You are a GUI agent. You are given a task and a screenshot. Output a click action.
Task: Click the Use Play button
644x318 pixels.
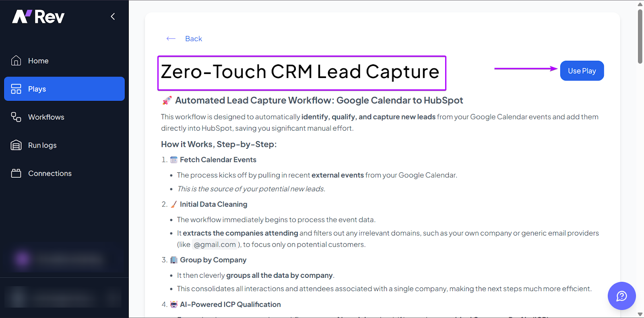[x=582, y=71]
